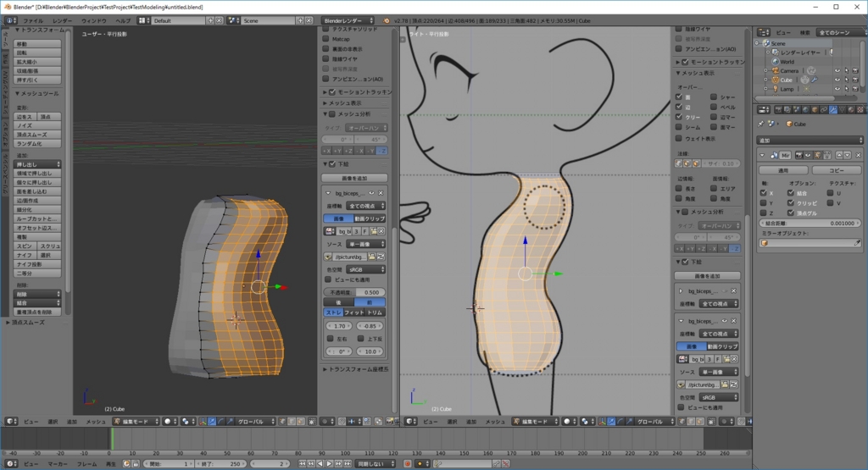Click the timeline current frame marker

112,439
